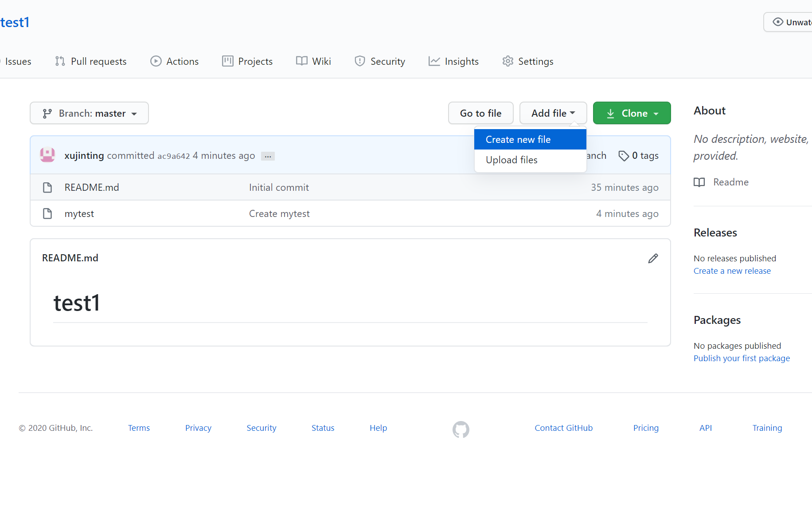
Task: Click the Security shield icon
Action: point(360,61)
